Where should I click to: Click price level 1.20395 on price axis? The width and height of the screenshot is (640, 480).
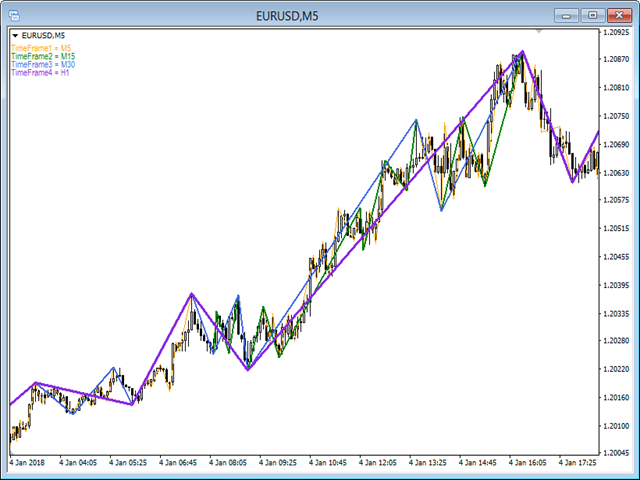pos(616,285)
